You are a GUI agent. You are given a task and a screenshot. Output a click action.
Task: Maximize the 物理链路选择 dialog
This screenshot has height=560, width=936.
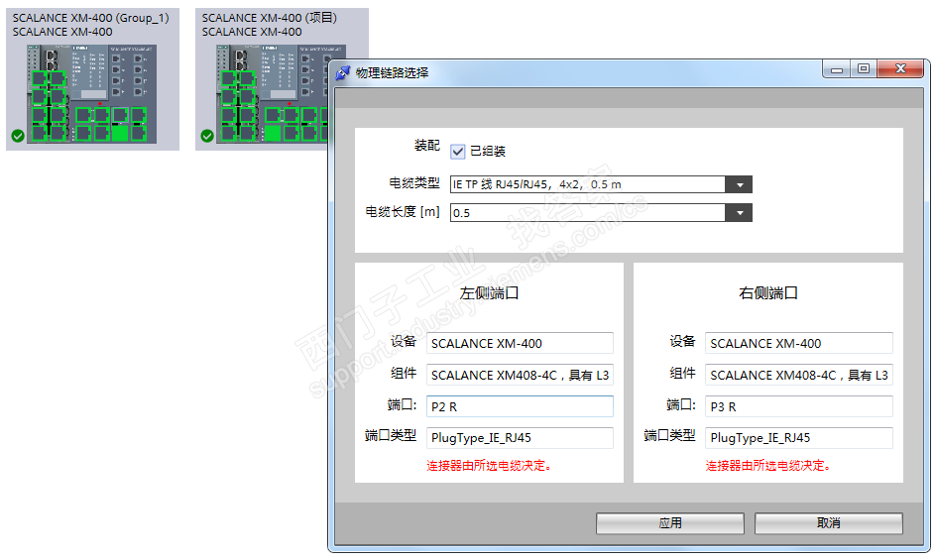pos(864,69)
